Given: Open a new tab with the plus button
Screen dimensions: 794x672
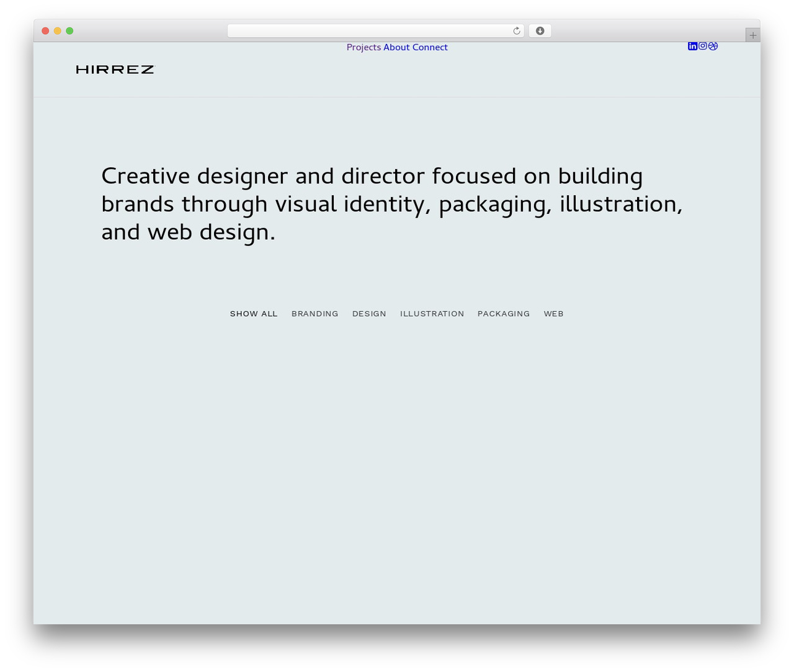Looking at the screenshot, I should 752,35.
